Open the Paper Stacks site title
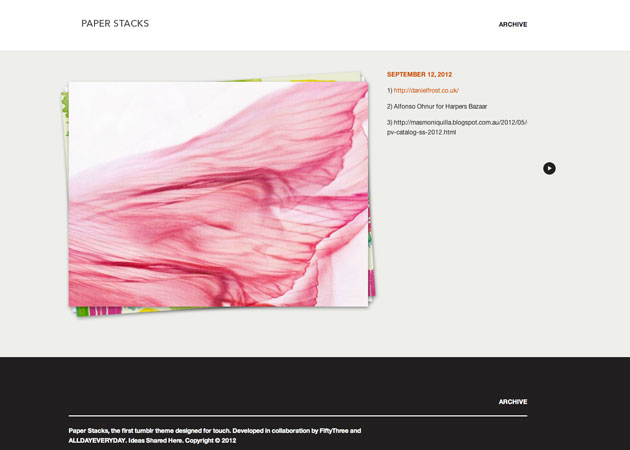The image size is (630, 450). click(x=115, y=24)
